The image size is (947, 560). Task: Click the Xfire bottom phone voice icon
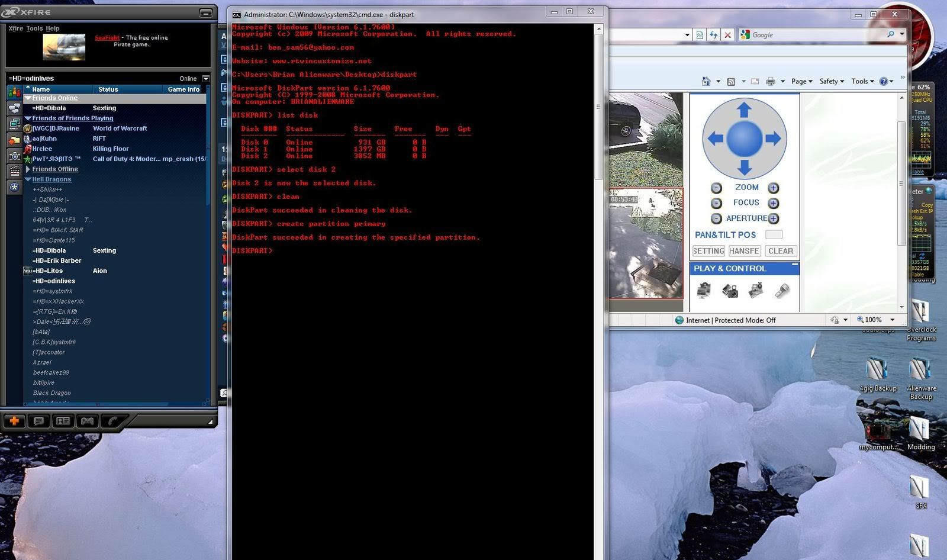[x=112, y=421]
